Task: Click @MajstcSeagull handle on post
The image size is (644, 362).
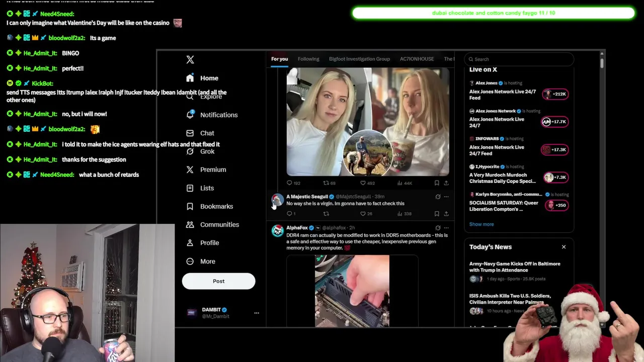Action: click(x=353, y=197)
